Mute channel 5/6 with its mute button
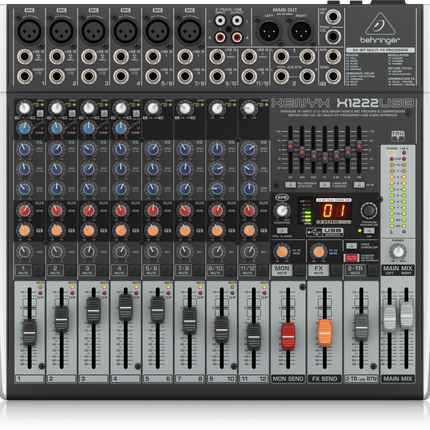430x430 pixels. point(166,270)
